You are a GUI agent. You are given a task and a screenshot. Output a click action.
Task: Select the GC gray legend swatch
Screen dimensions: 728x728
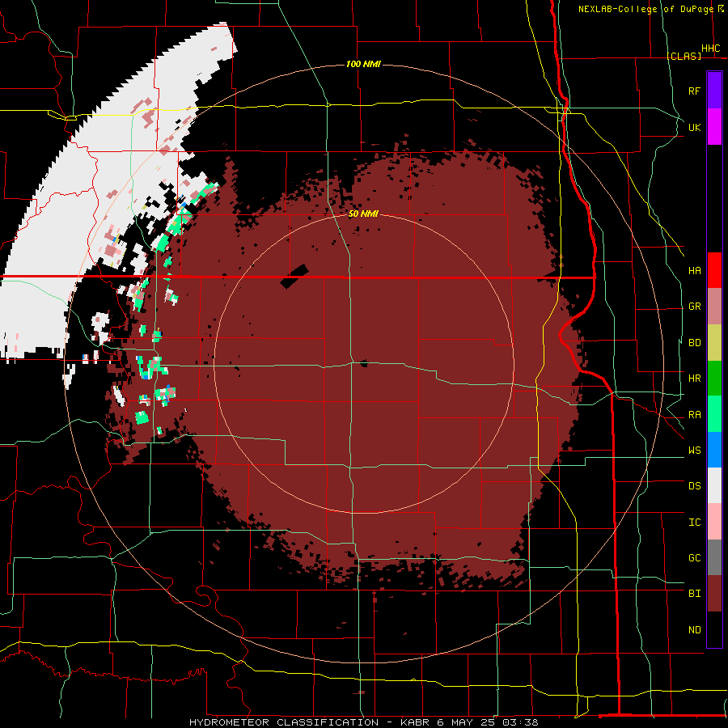coord(714,557)
